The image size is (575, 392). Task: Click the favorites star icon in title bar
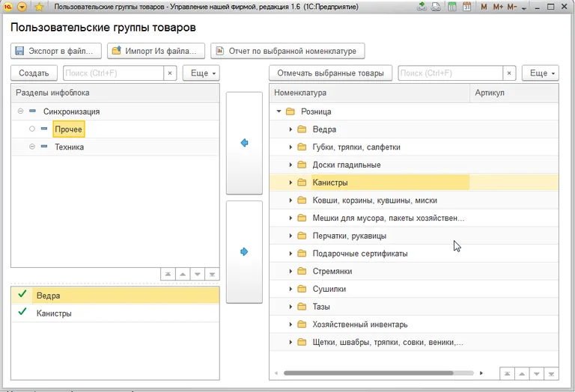coord(39,7)
